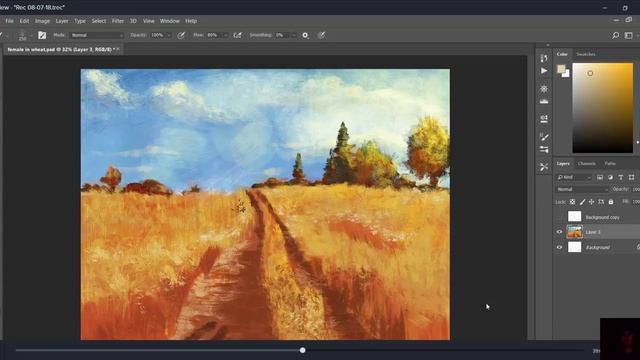Lock transparent pixels icon
Image resolution: width=640 pixels, height=360 pixels.
572,202
